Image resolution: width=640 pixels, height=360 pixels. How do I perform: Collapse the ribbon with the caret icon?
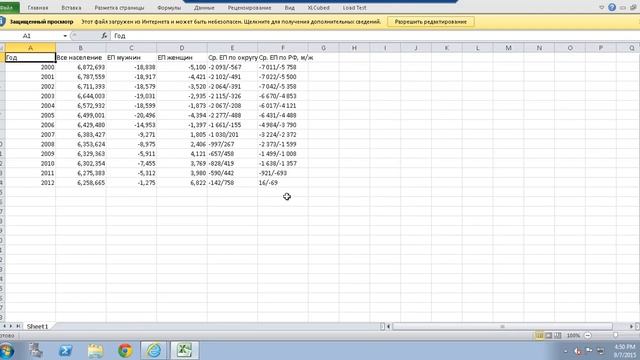[602, 7]
